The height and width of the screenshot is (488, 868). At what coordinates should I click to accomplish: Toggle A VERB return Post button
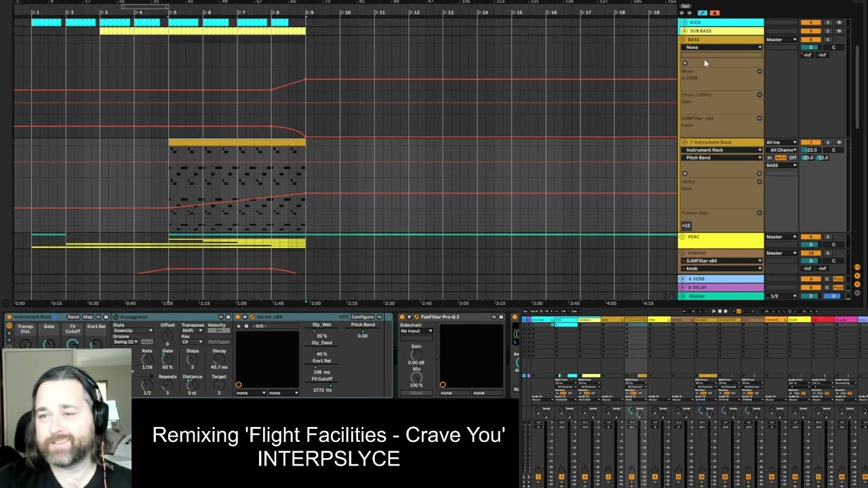click(838, 279)
